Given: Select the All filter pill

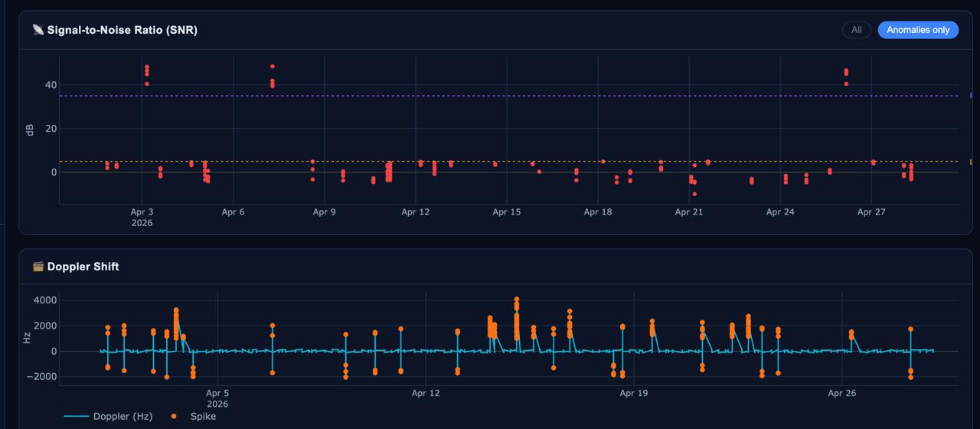Looking at the screenshot, I should pos(856,30).
